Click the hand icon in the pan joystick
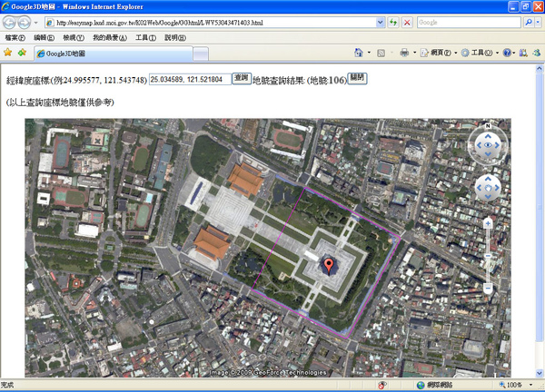 pyautogui.click(x=488, y=188)
